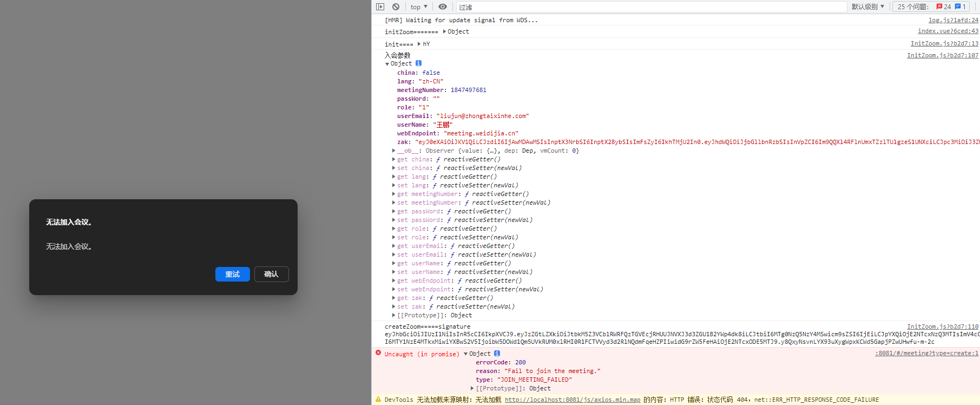Expand the set role reactiveSetter entry

click(393, 237)
